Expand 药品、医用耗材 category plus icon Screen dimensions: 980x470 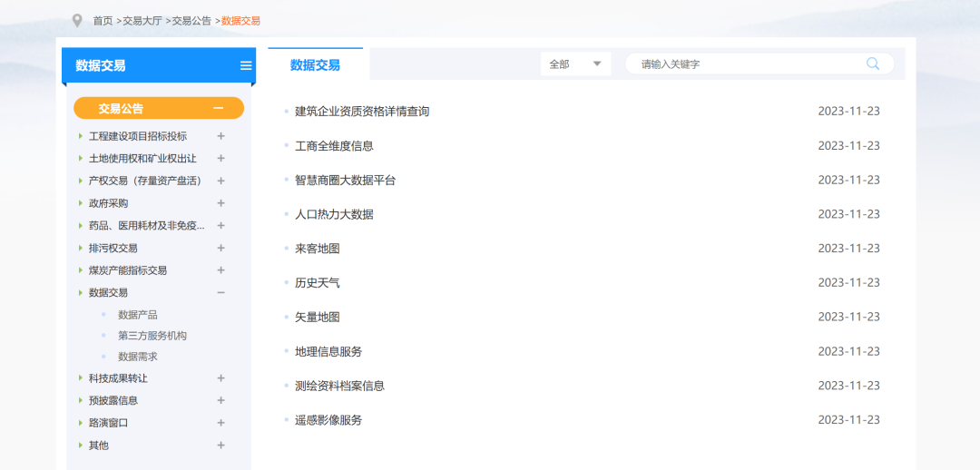coord(220,226)
